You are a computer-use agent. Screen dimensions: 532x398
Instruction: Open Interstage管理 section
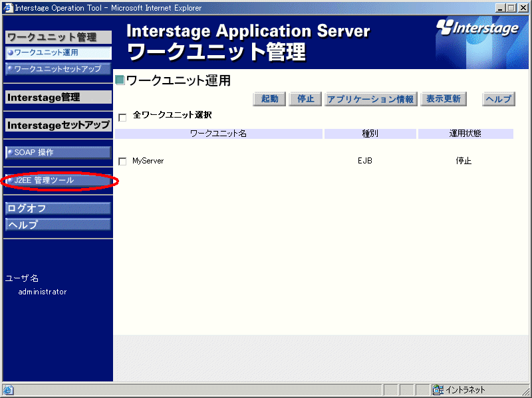point(59,97)
